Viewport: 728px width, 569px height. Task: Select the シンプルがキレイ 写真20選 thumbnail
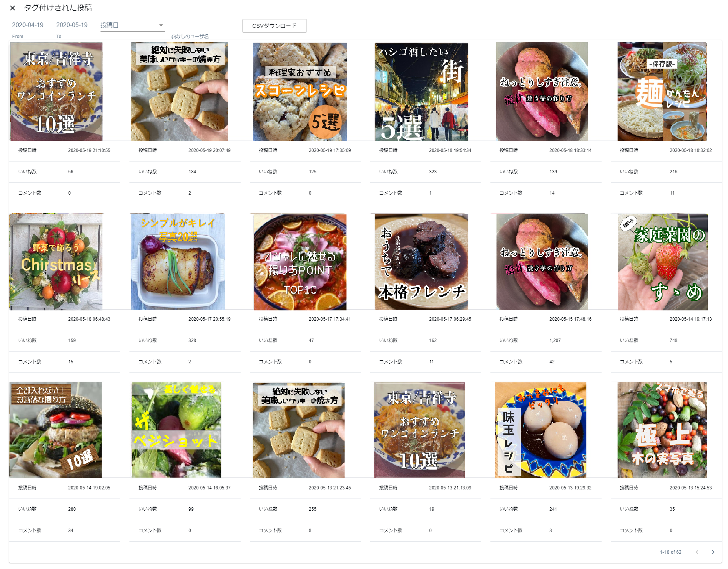[x=178, y=262]
